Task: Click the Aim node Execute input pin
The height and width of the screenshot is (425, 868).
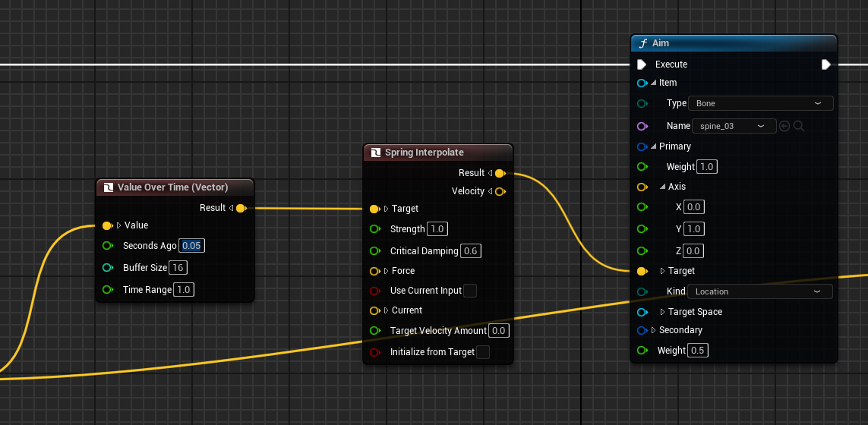Action: 642,65
